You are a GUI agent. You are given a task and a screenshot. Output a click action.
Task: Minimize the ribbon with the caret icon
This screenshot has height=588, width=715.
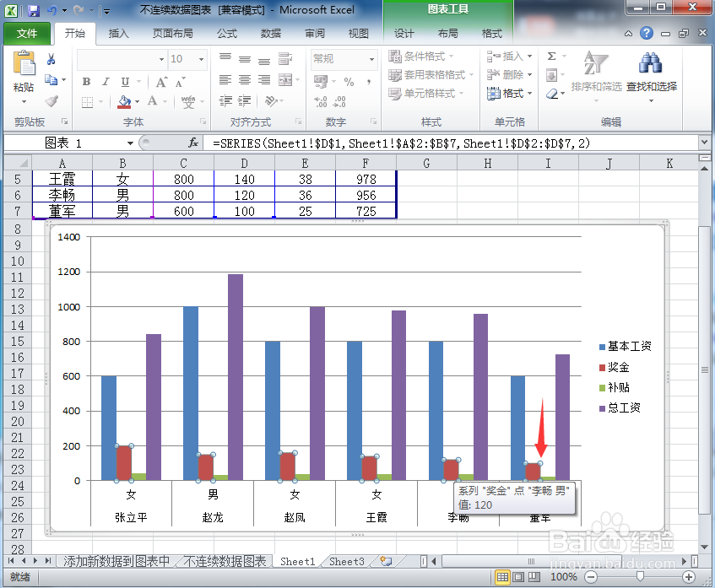(x=628, y=34)
